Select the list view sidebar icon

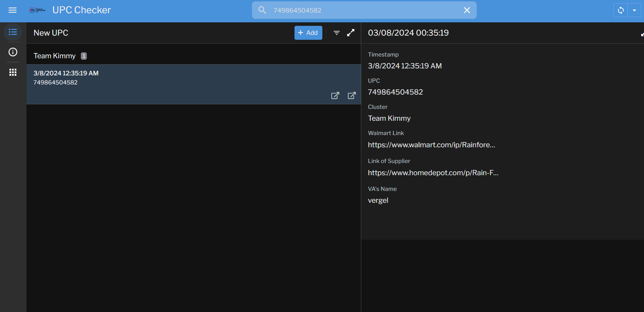pyautogui.click(x=13, y=32)
